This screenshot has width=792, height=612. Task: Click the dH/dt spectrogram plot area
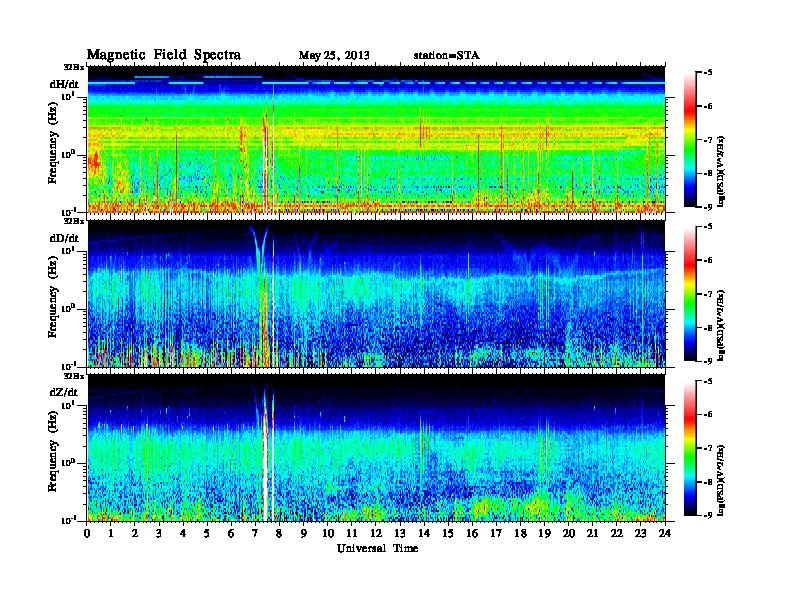tap(376, 139)
